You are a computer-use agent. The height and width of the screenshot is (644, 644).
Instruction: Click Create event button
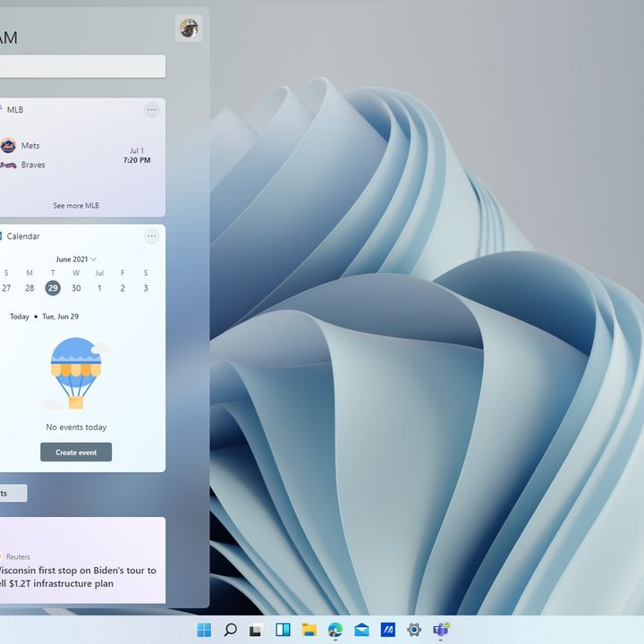click(76, 453)
